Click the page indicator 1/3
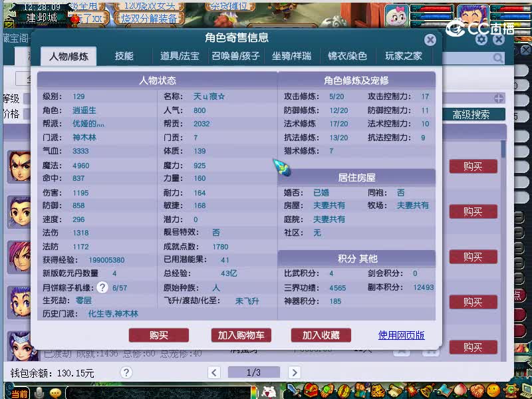The image size is (532, 399). pos(253,372)
